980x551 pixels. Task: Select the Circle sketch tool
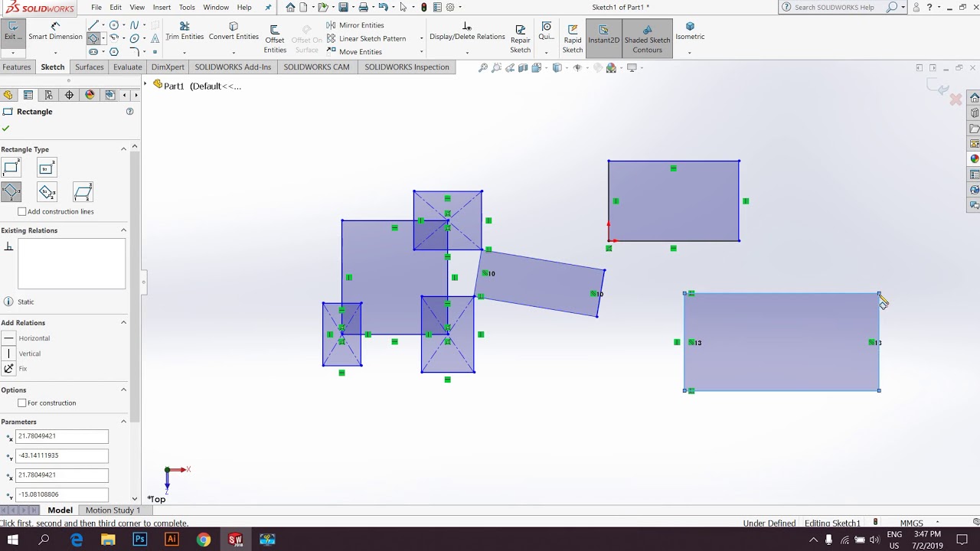pos(114,25)
